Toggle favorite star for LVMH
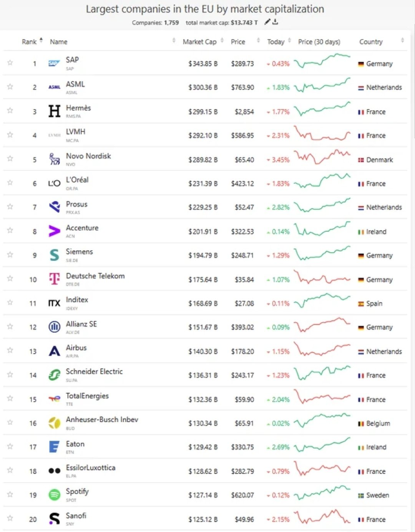 pos(10,134)
